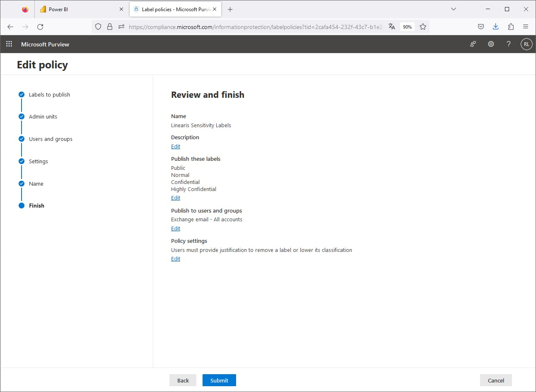Open the RL account avatar menu
This screenshot has height=392, width=536.
pos(526,44)
